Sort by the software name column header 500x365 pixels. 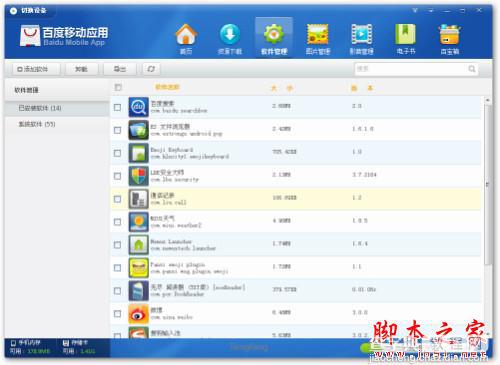pos(167,87)
